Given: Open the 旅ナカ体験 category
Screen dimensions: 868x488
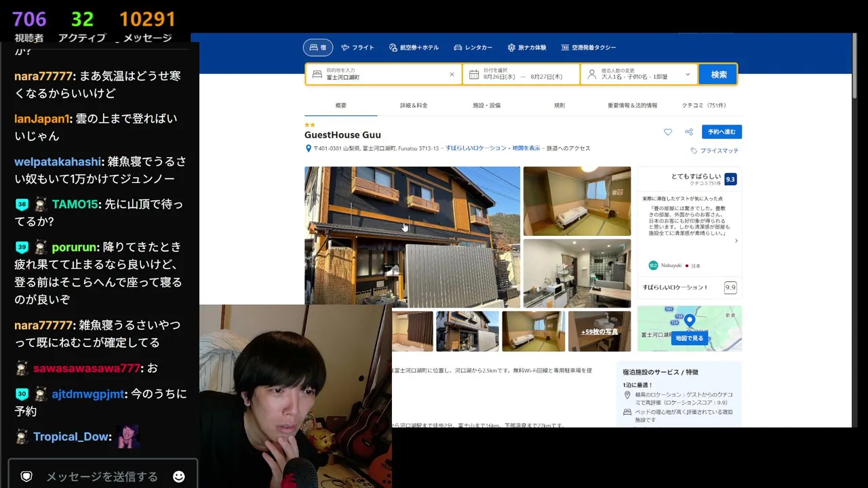Looking at the screenshot, I should pyautogui.click(x=527, y=47).
